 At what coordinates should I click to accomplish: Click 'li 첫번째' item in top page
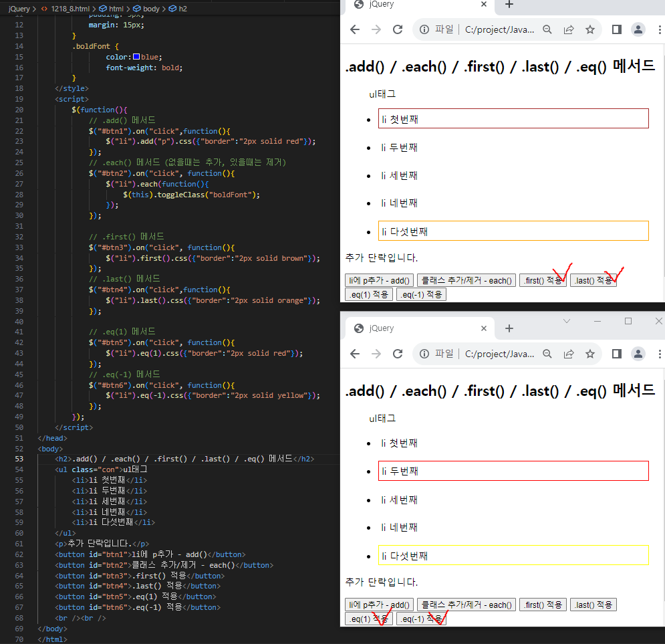click(513, 118)
